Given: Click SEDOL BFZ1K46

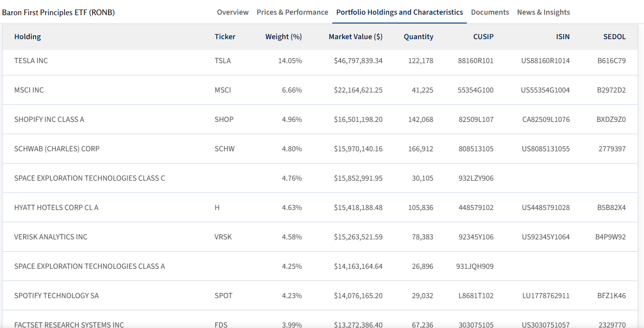Looking at the screenshot, I should 612,296.
